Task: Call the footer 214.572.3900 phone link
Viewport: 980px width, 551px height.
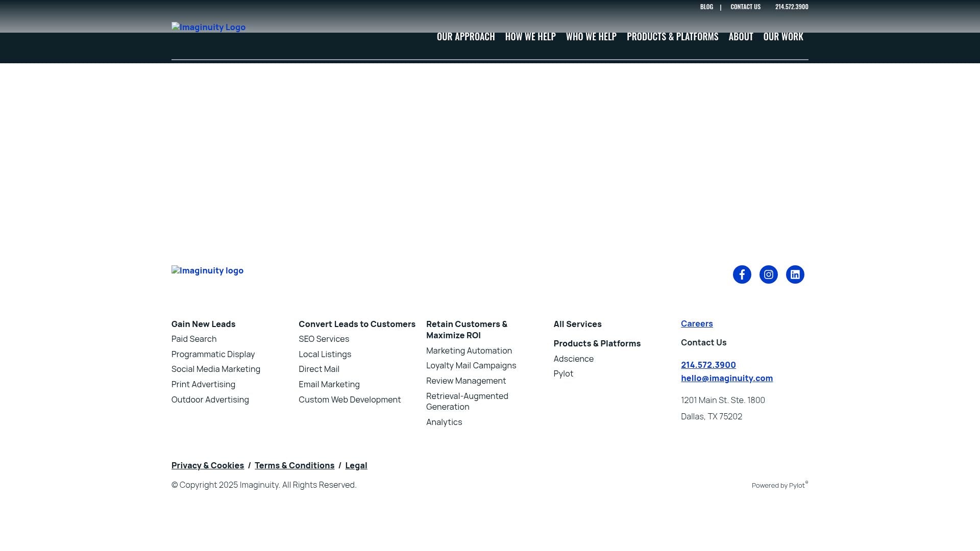Action: tap(708, 365)
